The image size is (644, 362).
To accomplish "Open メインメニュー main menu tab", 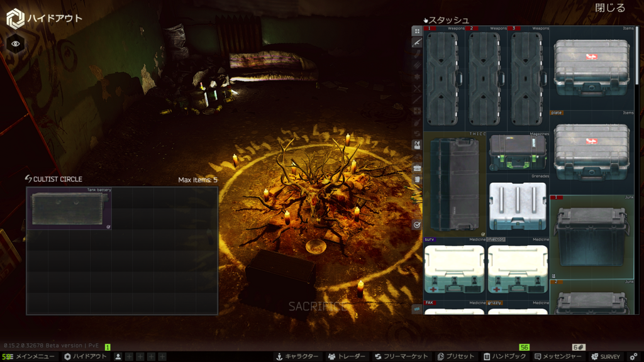I will (x=30, y=356).
